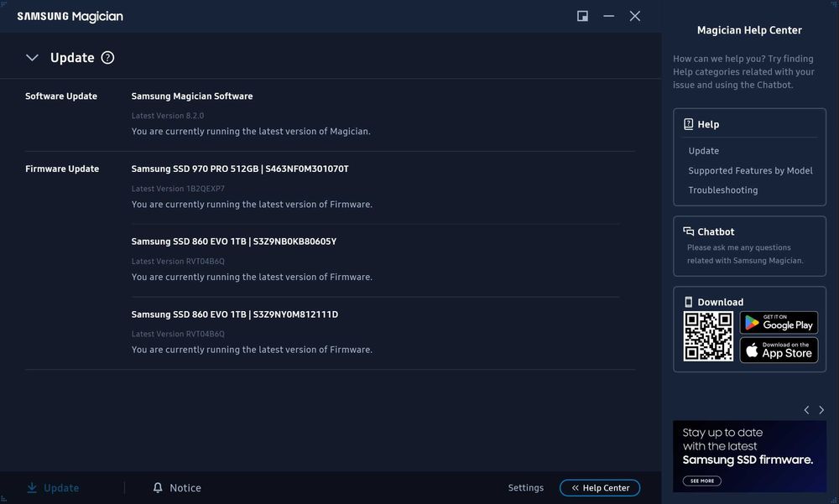The image size is (839, 504).
Task: Click the Update section title
Action: pos(72,58)
